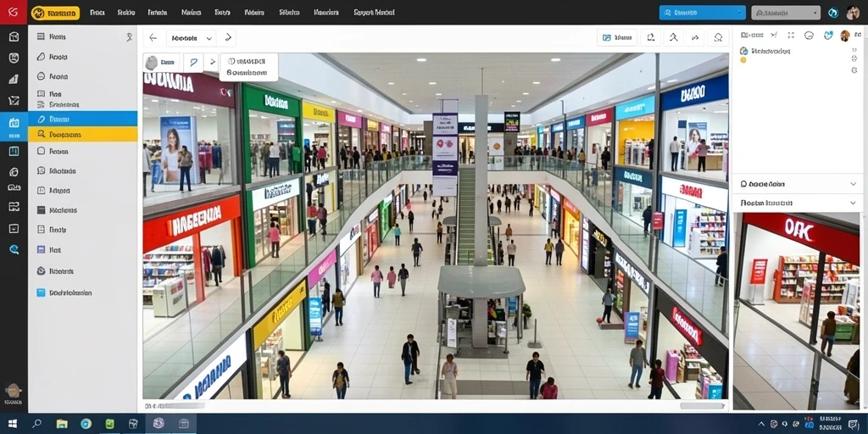
Task: Click the teal circular icon beside the top-bar avatar
Action: click(x=833, y=12)
